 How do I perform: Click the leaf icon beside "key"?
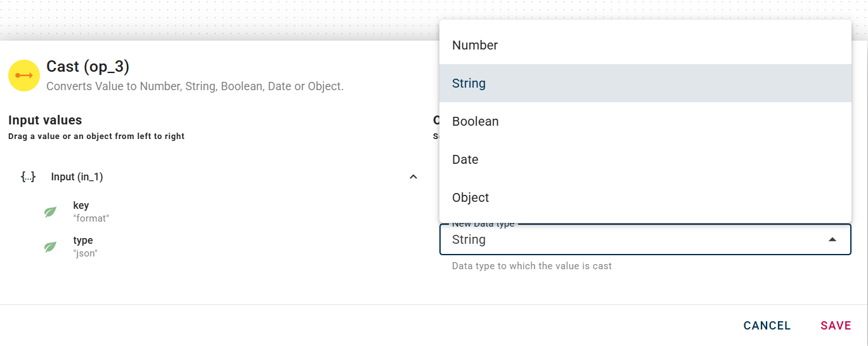[50, 212]
